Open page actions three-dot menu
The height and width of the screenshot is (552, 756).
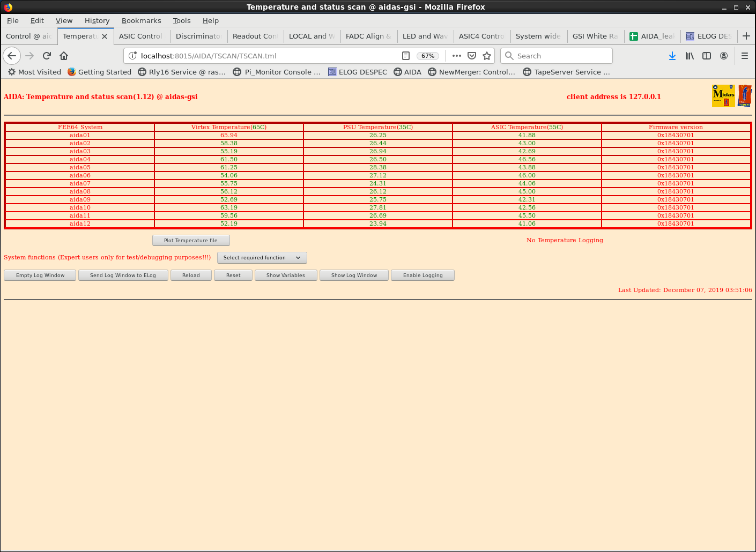click(457, 56)
